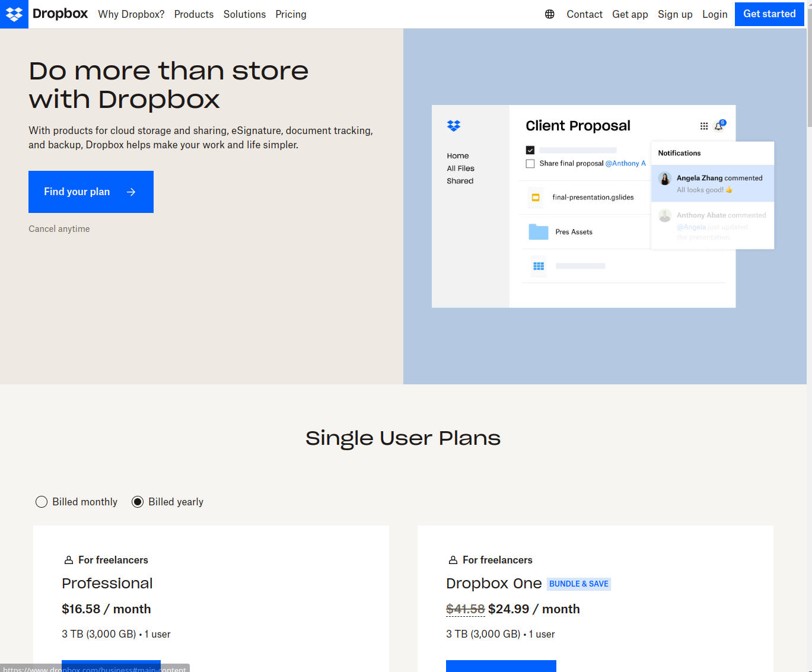Check the Share final proposal checkbox
This screenshot has width=812, height=672.
coord(530,164)
